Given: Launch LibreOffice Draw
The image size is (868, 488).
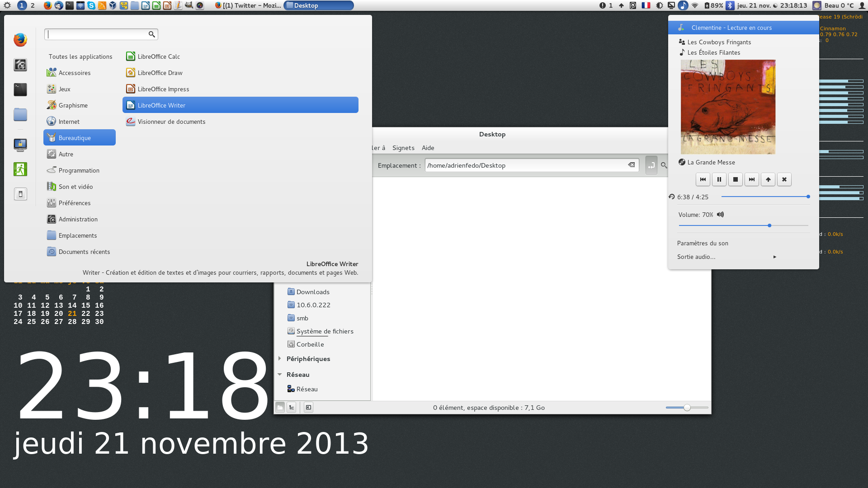Looking at the screenshot, I should pyautogui.click(x=241, y=73).
